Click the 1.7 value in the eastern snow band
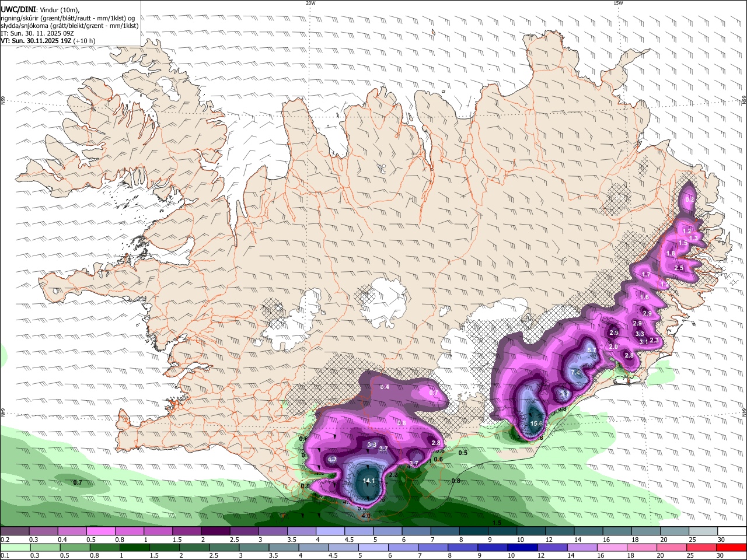Viewport: 747px width, 560px height. point(645,275)
